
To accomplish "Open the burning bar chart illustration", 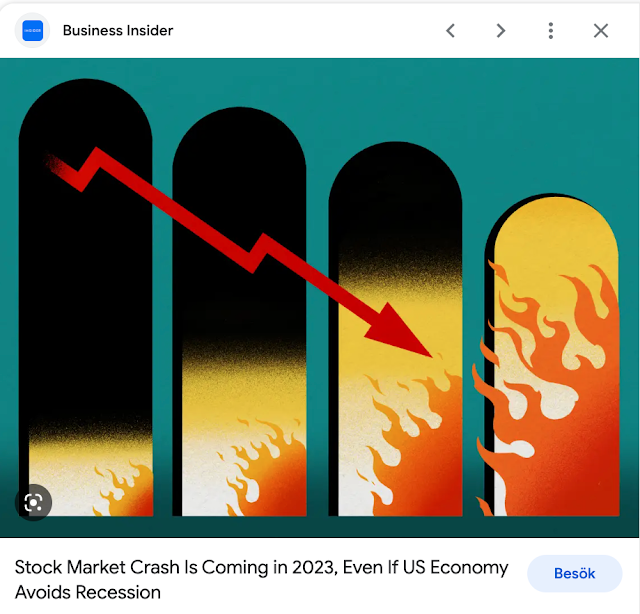I will point(319,297).
